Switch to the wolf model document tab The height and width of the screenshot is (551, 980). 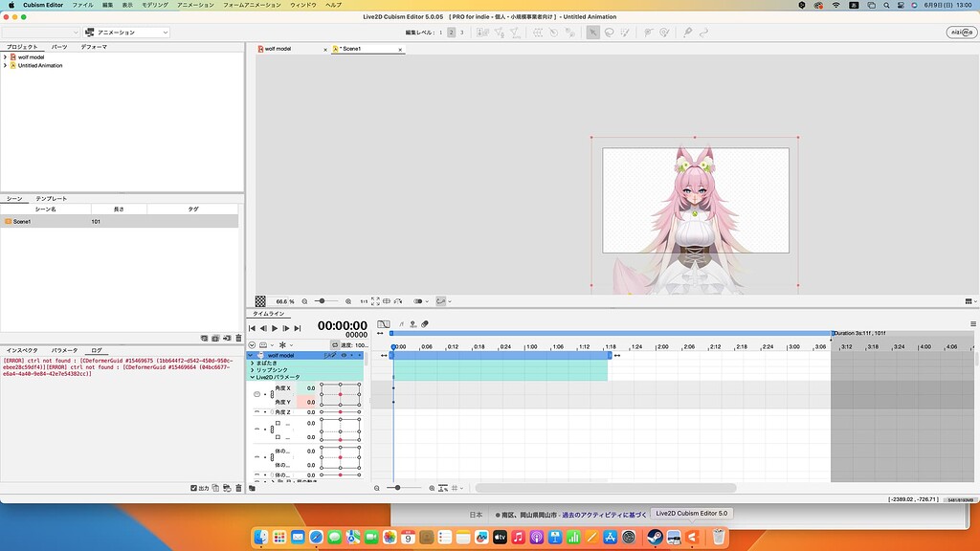click(x=277, y=48)
